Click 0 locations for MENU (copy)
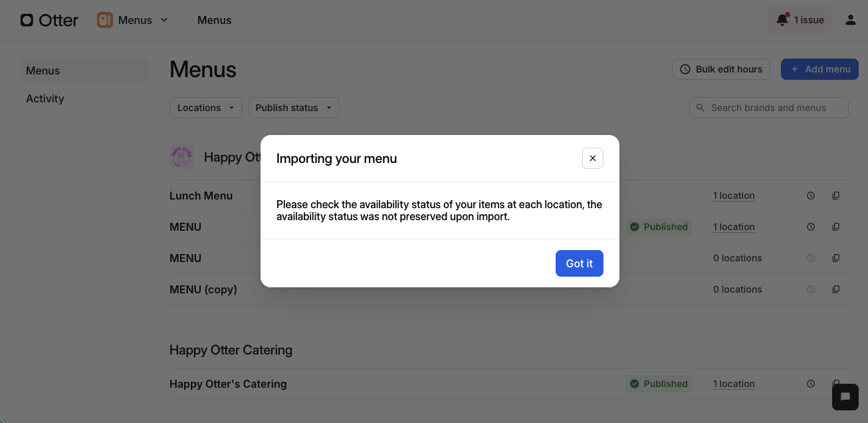This screenshot has height=423, width=868. (x=738, y=289)
